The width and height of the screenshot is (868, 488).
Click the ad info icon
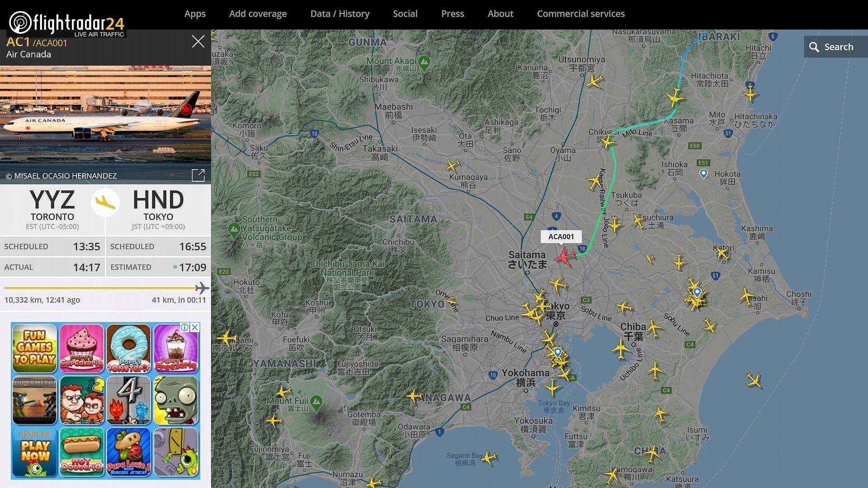pos(184,327)
